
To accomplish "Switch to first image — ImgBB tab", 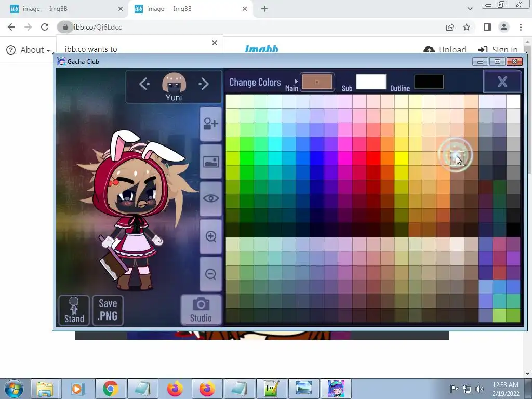I will point(64,9).
